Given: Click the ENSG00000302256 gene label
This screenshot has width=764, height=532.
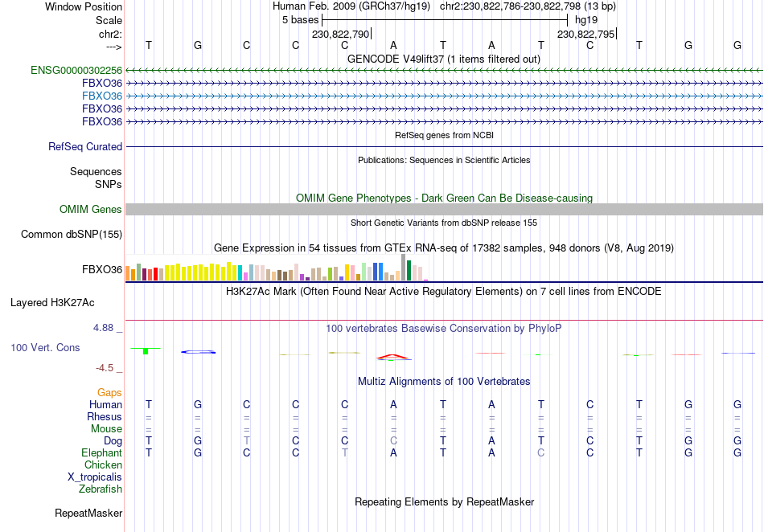Looking at the screenshot, I should click(x=76, y=70).
